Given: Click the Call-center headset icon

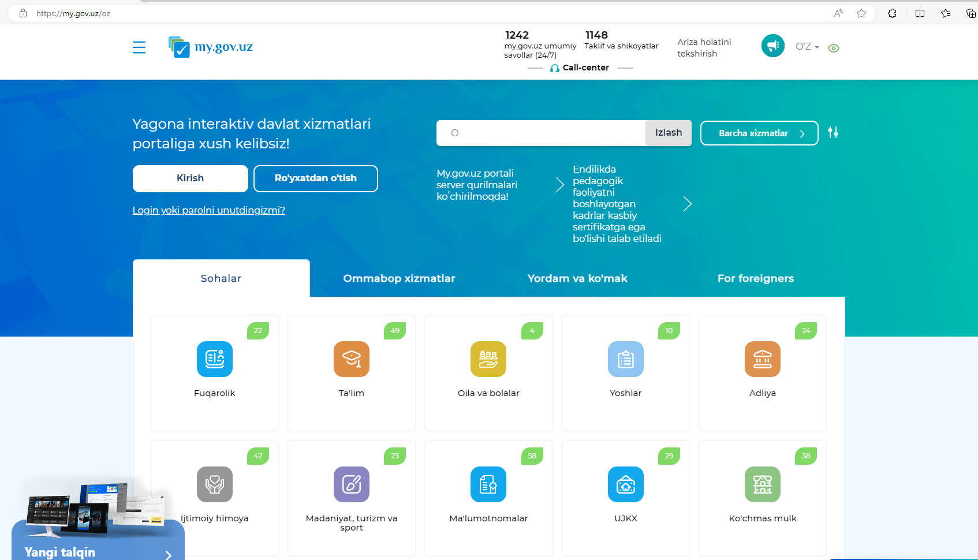Looking at the screenshot, I should [x=555, y=68].
